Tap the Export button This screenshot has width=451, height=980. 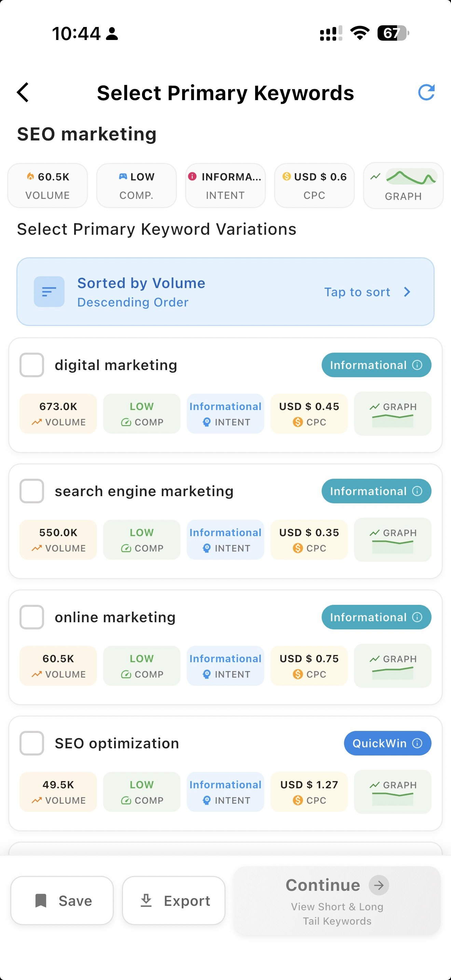(174, 901)
